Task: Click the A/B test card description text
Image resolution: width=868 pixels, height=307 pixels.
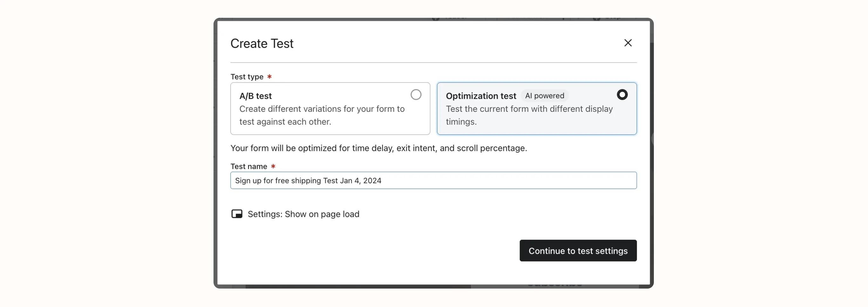Action: click(x=322, y=115)
